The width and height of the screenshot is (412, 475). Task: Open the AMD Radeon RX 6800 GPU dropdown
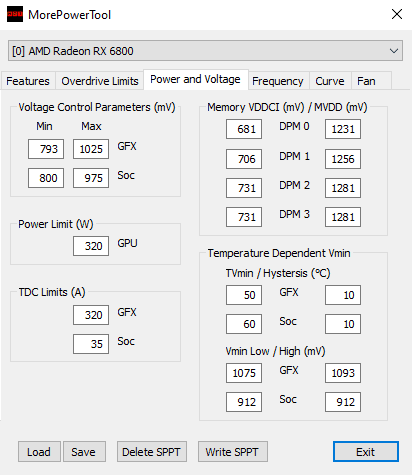point(205,51)
